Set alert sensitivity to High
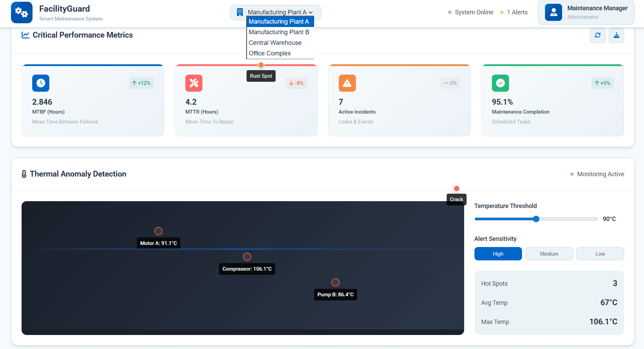 tap(498, 254)
